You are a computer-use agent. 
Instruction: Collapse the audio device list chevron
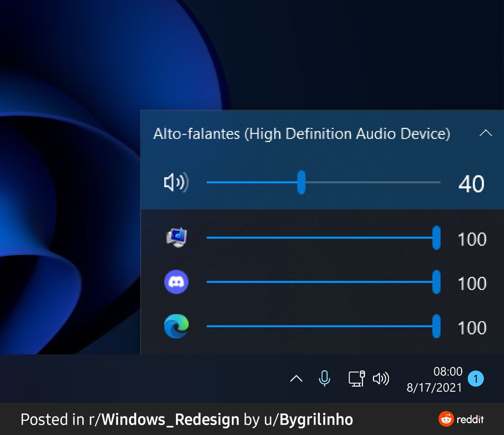[x=485, y=133]
